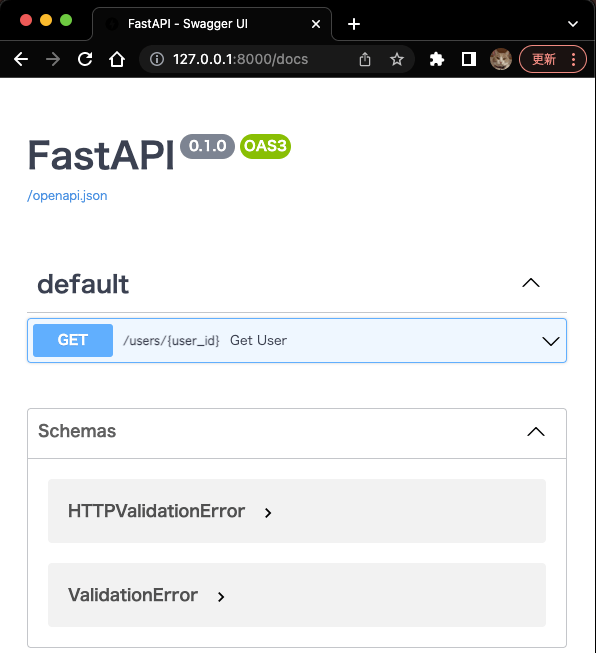Click the Schemas section title
596x653 pixels.
[x=77, y=431]
